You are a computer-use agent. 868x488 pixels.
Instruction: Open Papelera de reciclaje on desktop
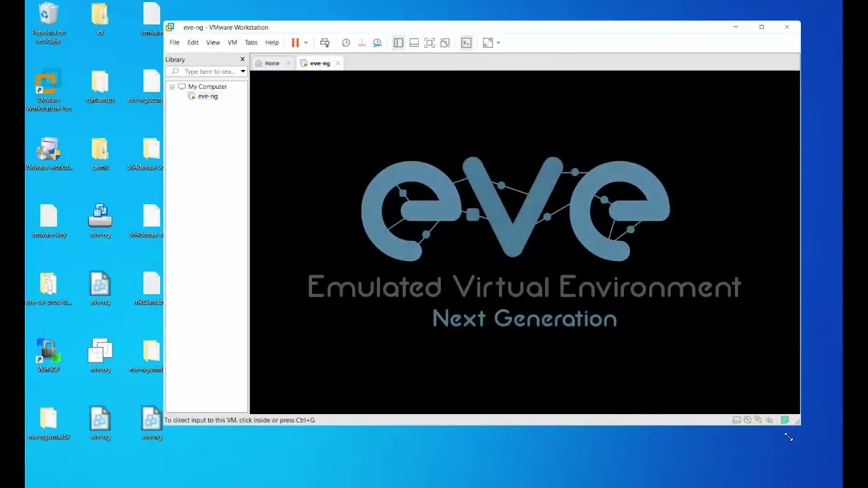[x=48, y=23]
